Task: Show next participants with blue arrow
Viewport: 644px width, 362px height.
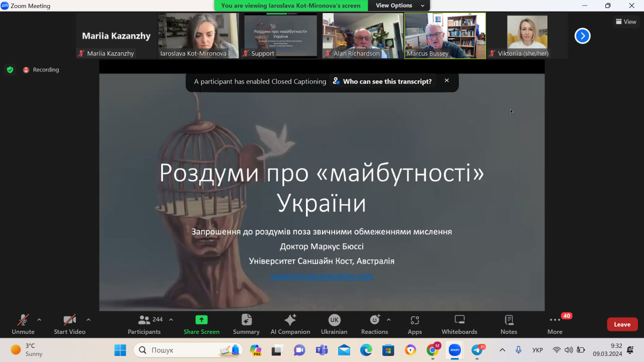Action: coord(582,36)
